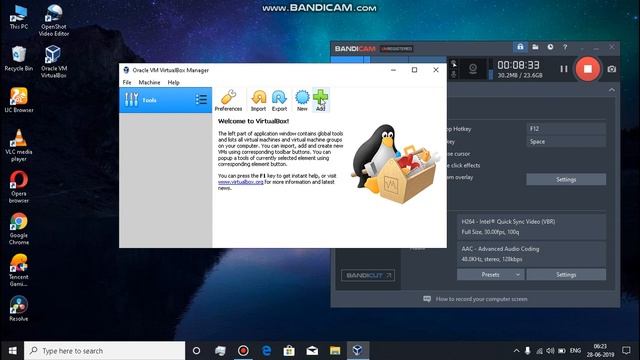Collapse the Bandicam panel with up chevron

click(x=611, y=90)
